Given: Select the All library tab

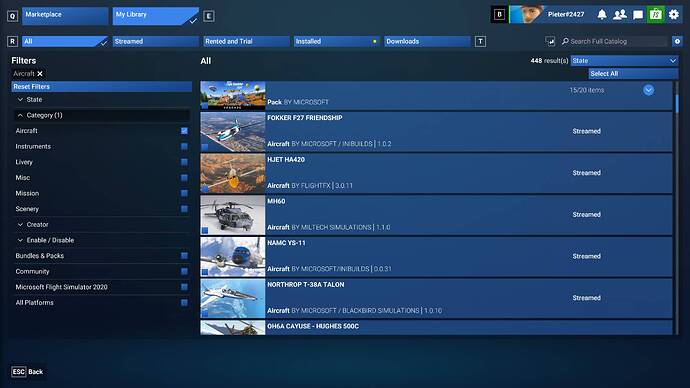Looking at the screenshot, I should coord(65,41).
